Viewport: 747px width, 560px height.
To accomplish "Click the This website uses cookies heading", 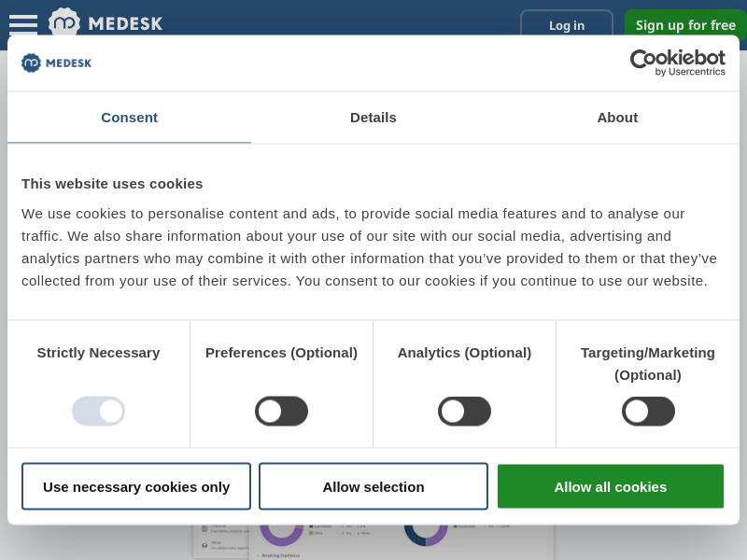I will click(x=112, y=183).
